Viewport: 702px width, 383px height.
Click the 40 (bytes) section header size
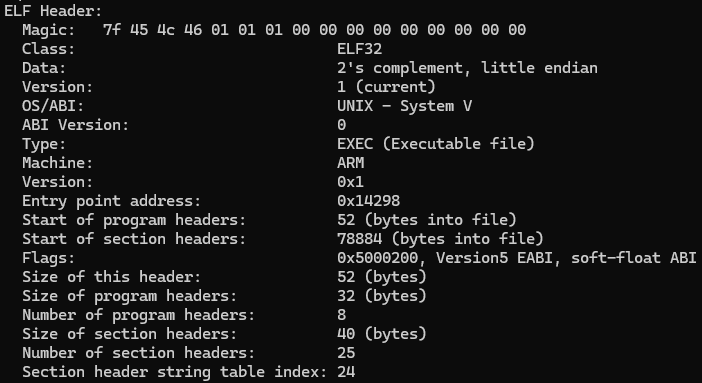pyautogui.click(x=382, y=334)
